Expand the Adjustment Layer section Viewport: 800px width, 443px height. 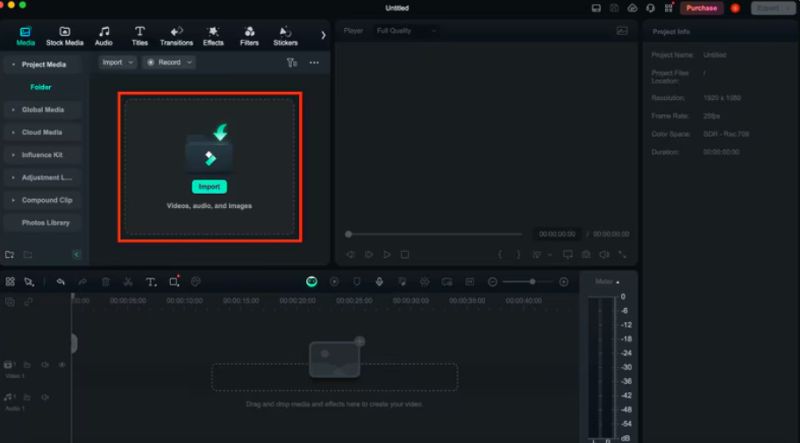[x=42, y=178]
